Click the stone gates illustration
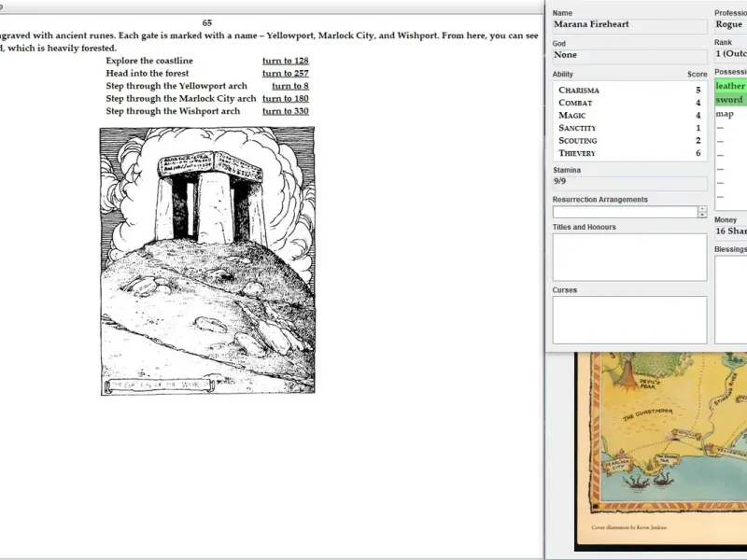Screen dimensions: 747x560 (207, 261)
